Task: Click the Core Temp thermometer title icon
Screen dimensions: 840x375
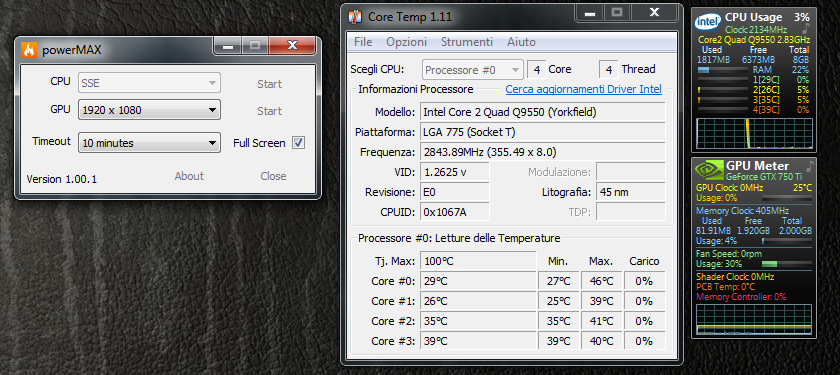Action: [x=355, y=17]
